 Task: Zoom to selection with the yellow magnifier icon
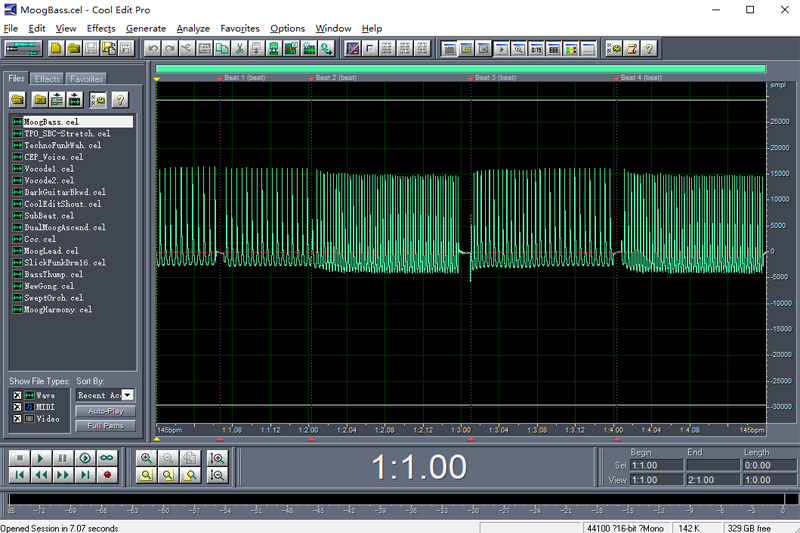146,475
